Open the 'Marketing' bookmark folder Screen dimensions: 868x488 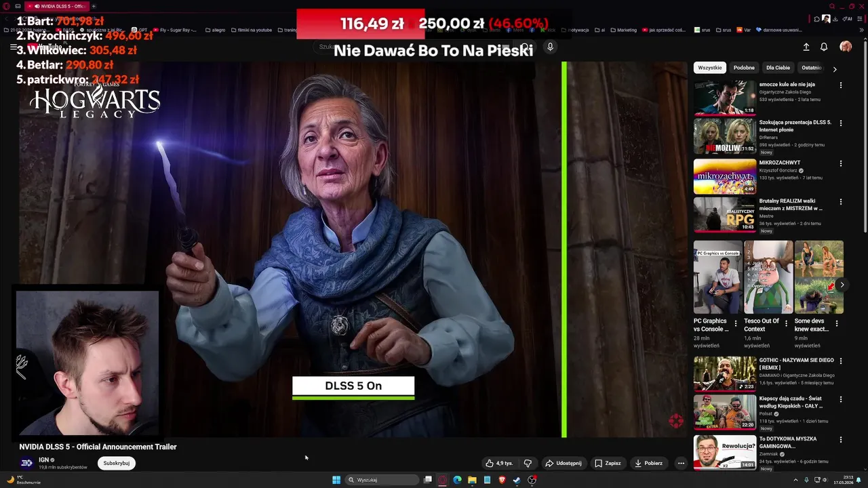point(623,30)
